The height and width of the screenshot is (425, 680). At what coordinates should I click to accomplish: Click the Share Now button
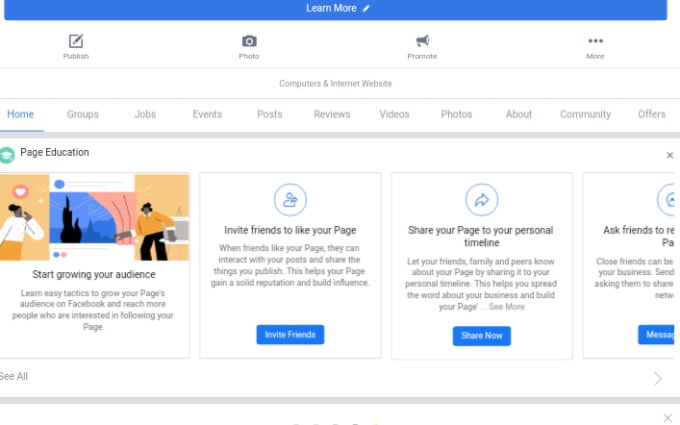coord(481,336)
